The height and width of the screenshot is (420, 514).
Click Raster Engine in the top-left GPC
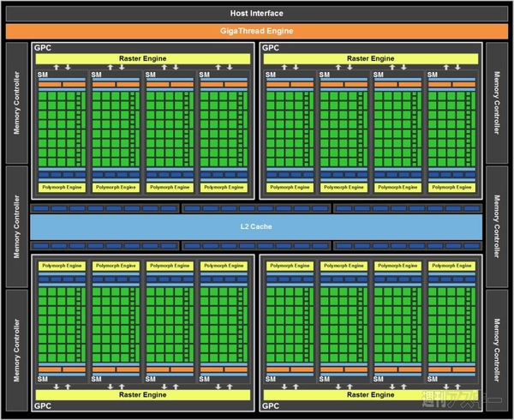click(144, 58)
